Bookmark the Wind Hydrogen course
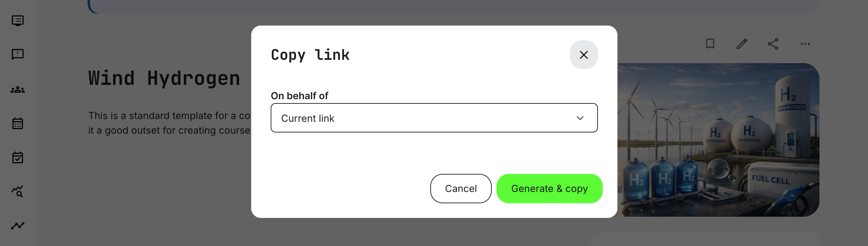 pyautogui.click(x=710, y=43)
